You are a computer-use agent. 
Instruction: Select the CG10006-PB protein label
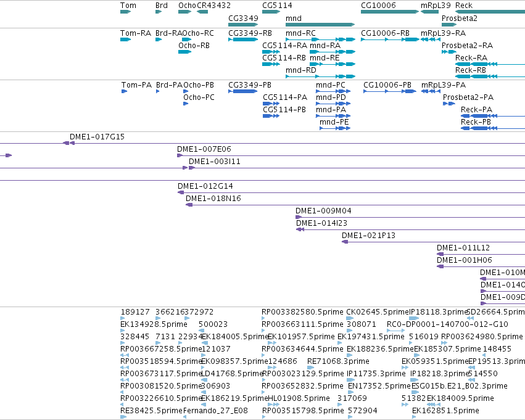click(387, 85)
